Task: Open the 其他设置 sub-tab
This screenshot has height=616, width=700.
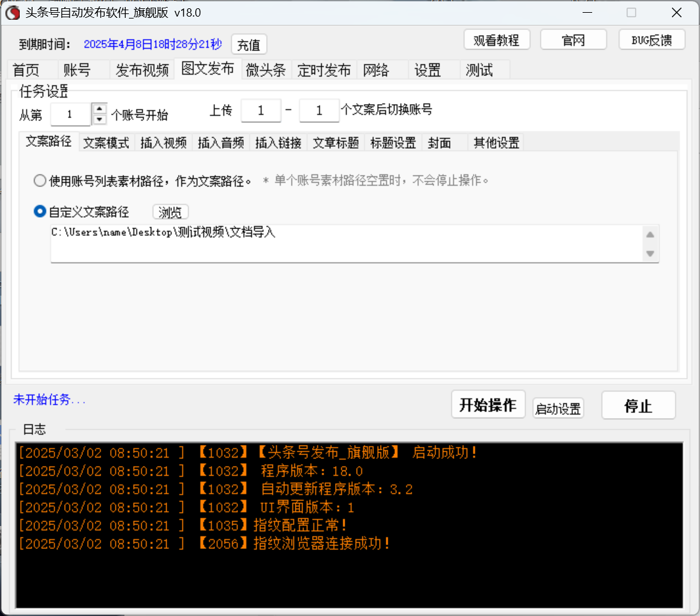Action: coord(496,143)
